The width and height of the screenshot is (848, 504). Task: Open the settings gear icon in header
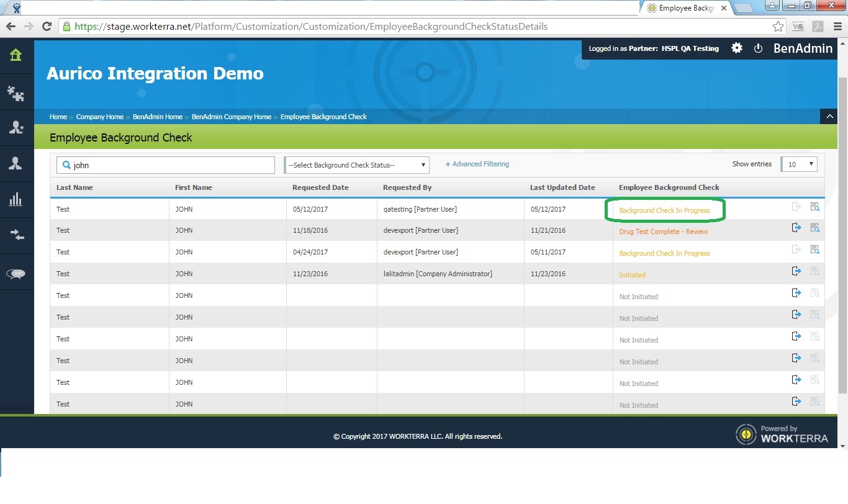[x=737, y=48]
